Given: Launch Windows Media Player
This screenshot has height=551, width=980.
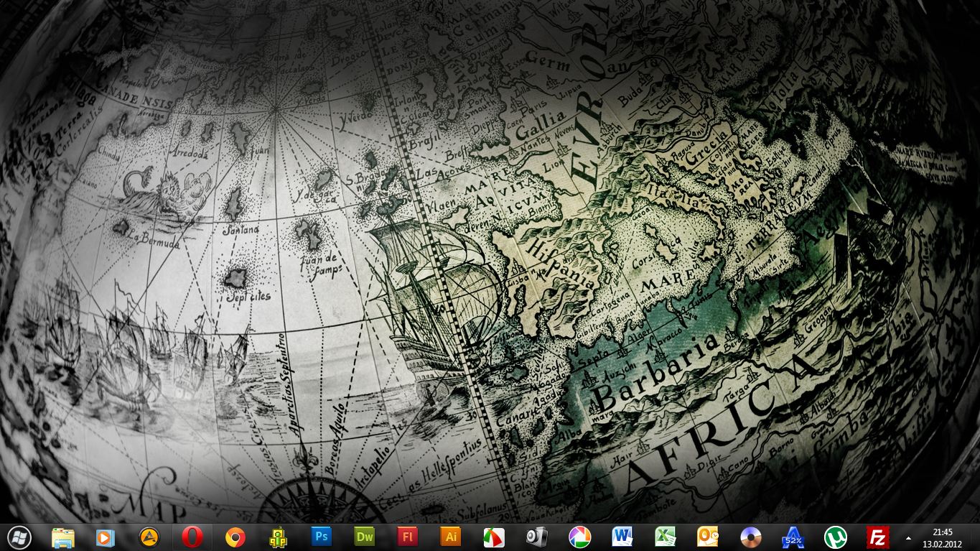Looking at the screenshot, I should coord(105,537).
